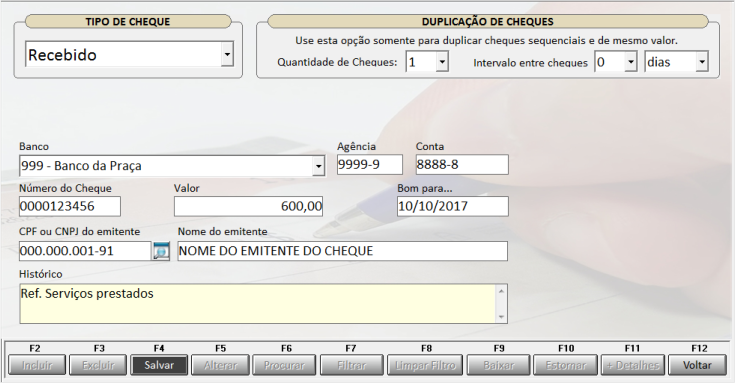This screenshot has width=735, height=383.
Task: Click the Agência input field
Action: (x=369, y=165)
